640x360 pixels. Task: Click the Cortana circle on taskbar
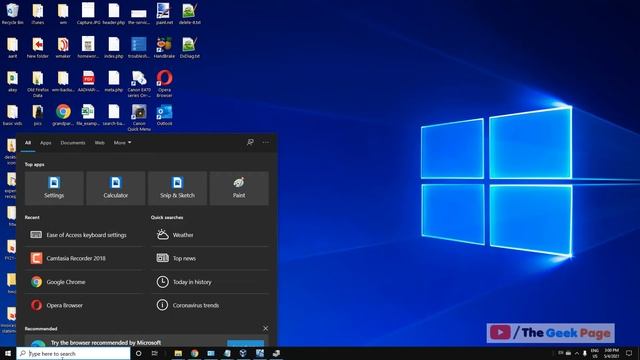[138, 353]
